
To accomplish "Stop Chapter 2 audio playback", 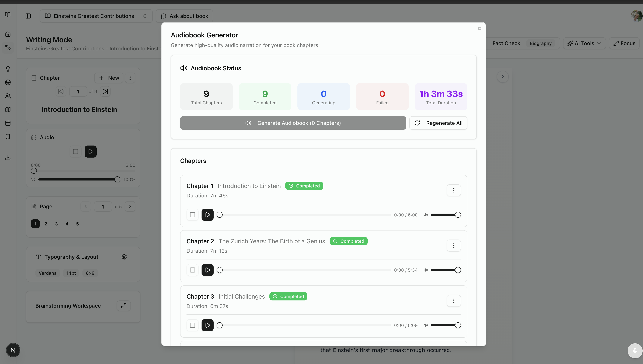I will pyautogui.click(x=192, y=270).
